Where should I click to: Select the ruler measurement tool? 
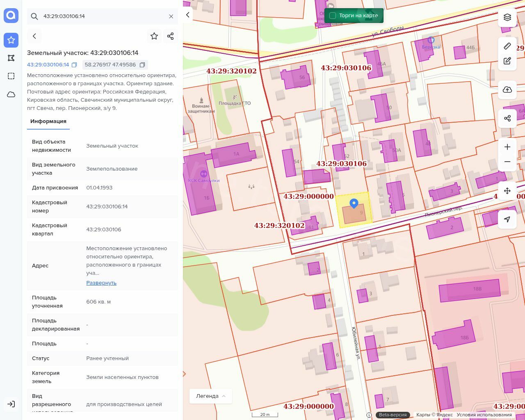[x=507, y=46]
